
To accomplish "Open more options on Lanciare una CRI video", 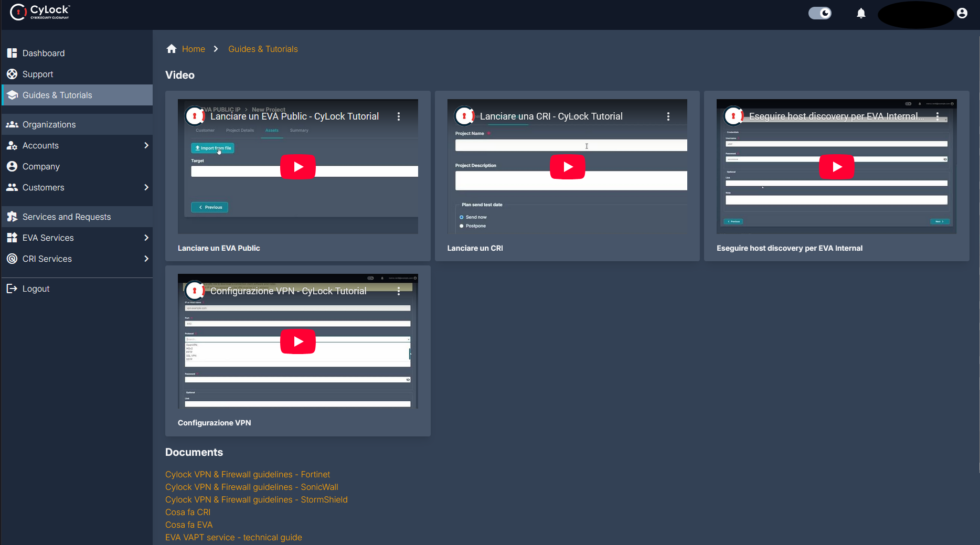I will (x=668, y=116).
